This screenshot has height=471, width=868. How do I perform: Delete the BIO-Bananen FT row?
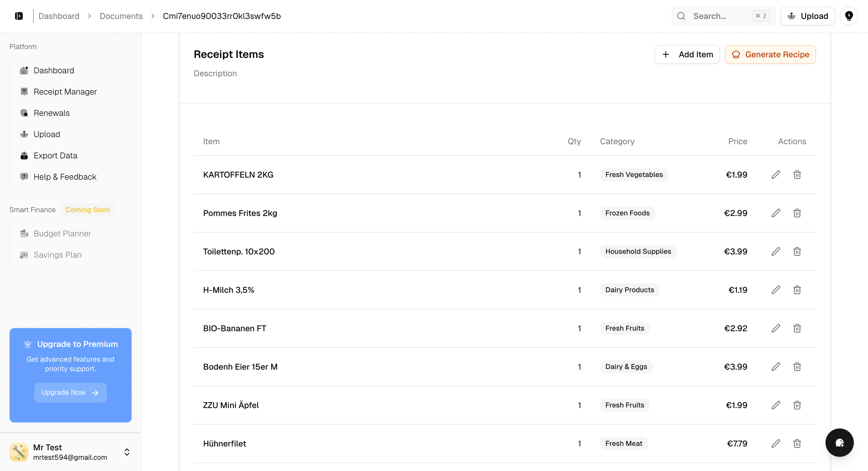pos(797,328)
